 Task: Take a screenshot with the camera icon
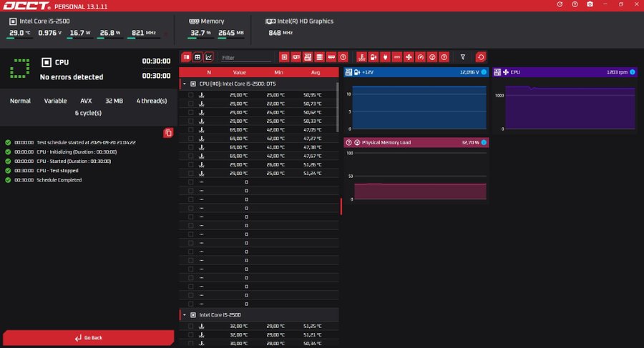tap(590, 4)
